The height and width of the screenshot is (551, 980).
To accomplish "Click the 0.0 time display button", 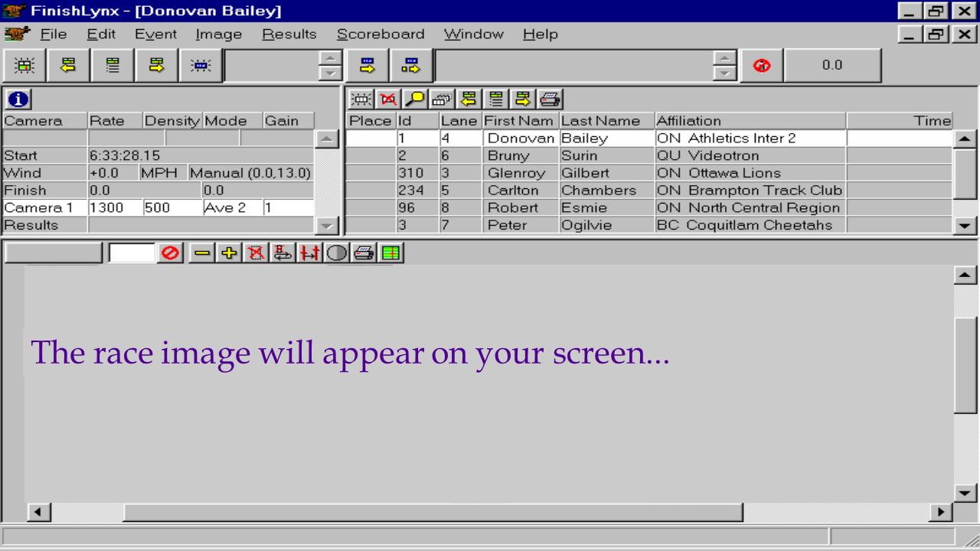I will click(832, 66).
